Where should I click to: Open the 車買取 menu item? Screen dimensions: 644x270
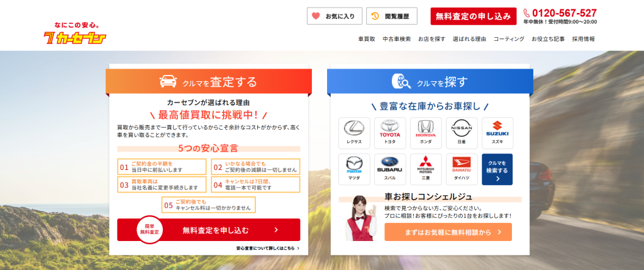point(367,39)
